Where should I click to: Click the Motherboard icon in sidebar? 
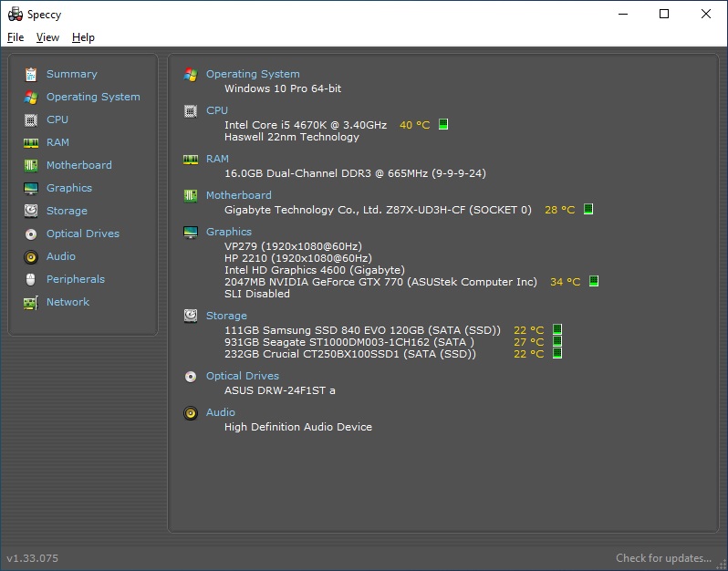[x=31, y=165]
